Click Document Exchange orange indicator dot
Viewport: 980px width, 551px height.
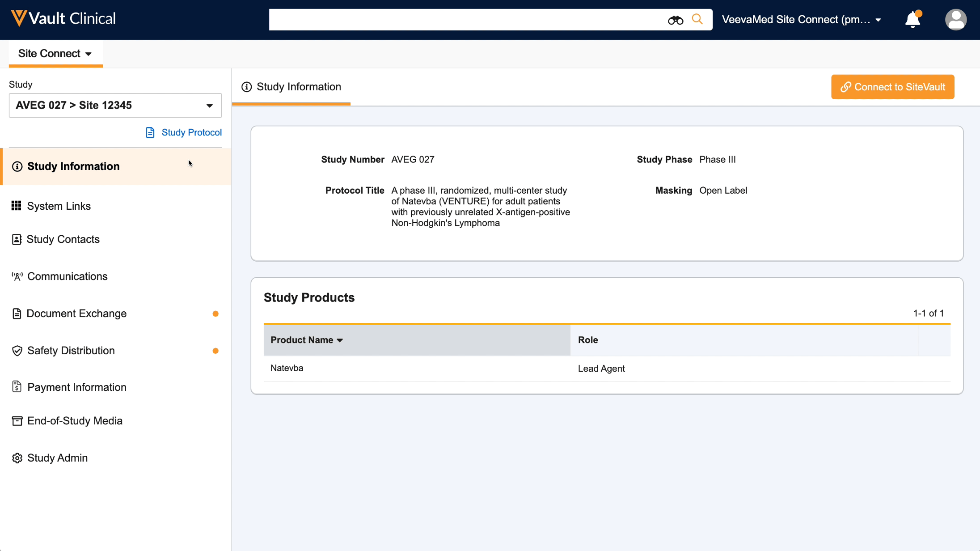[x=215, y=313]
